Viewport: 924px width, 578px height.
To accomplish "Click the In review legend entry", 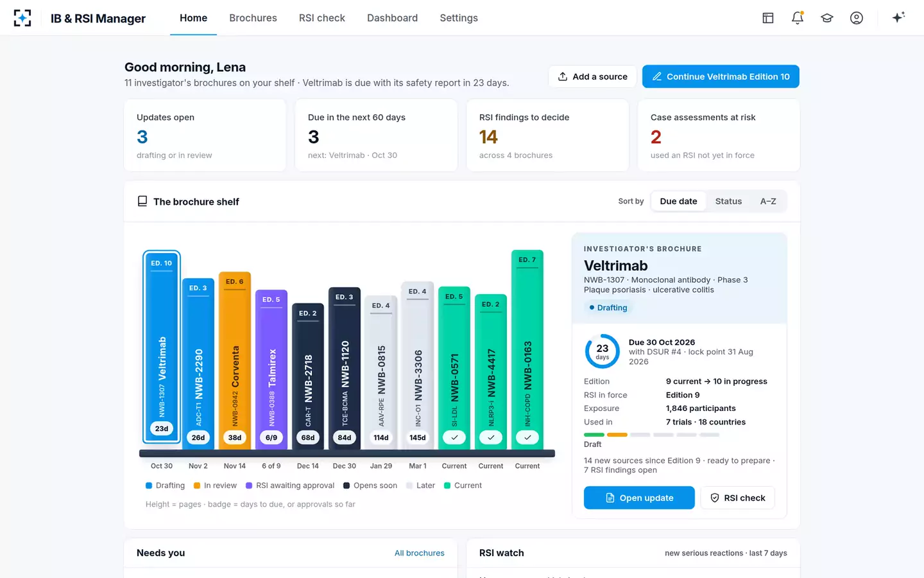I will pos(215,486).
